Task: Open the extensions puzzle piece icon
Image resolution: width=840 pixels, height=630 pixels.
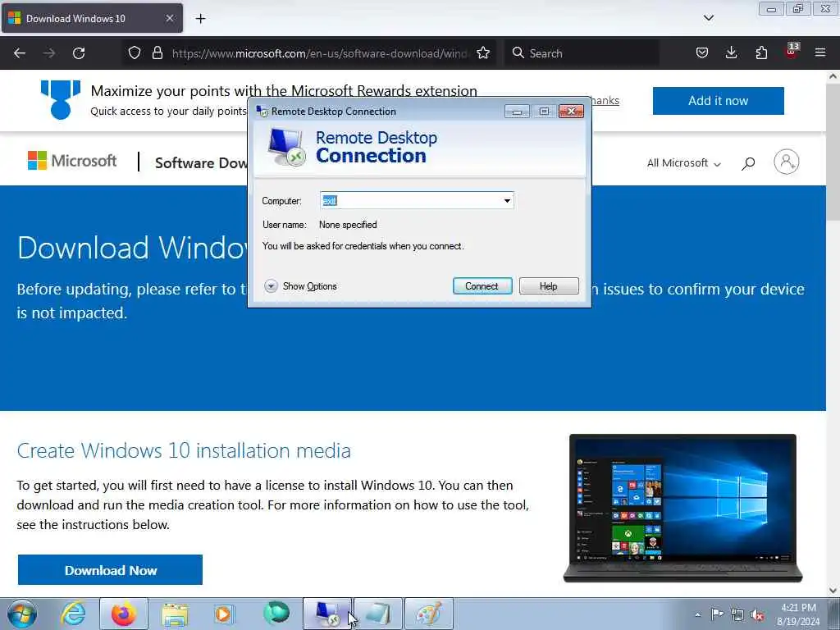Action: (x=761, y=53)
